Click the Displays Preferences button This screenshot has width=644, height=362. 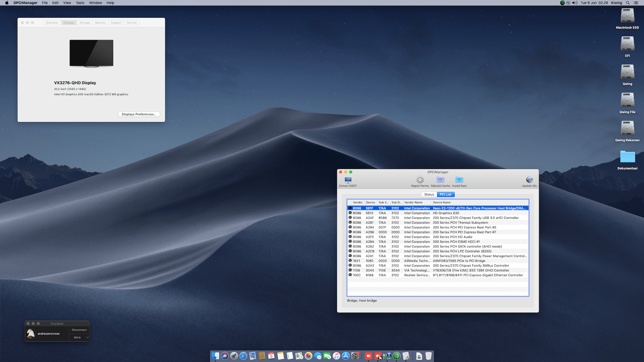[139, 114]
